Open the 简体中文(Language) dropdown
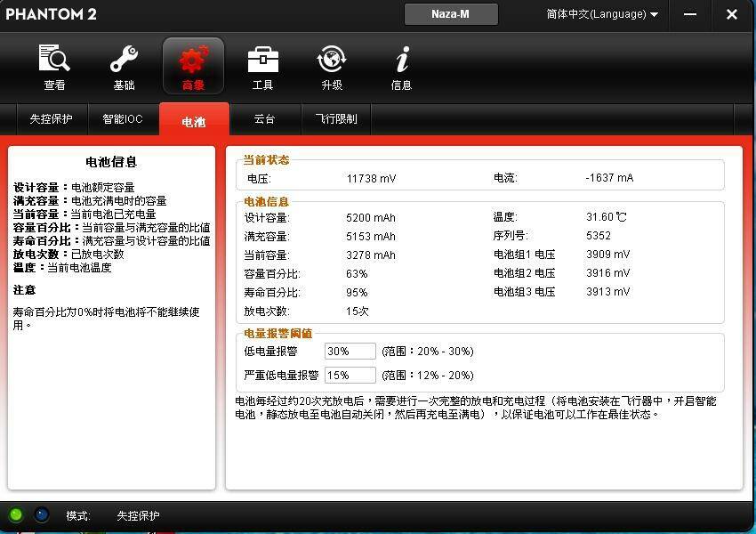 [x=602, y=14]
